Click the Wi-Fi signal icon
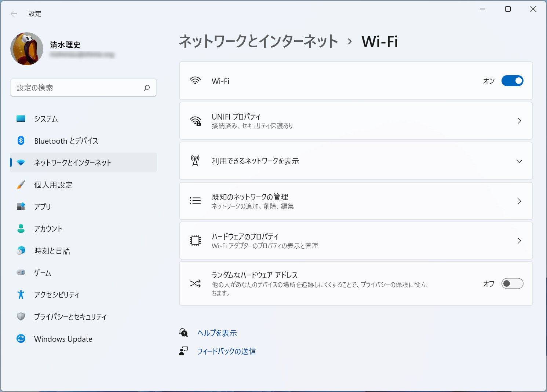 195,81
